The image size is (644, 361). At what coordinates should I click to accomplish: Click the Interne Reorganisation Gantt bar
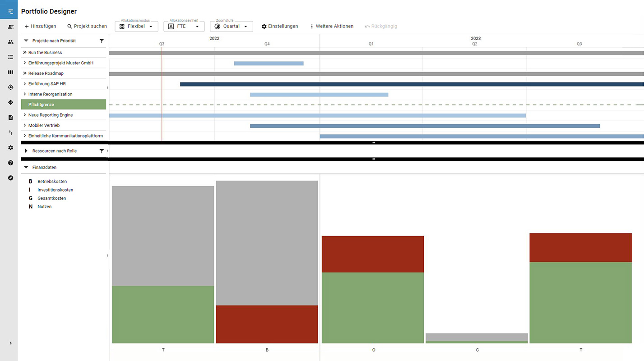click(x=319, y=95)
